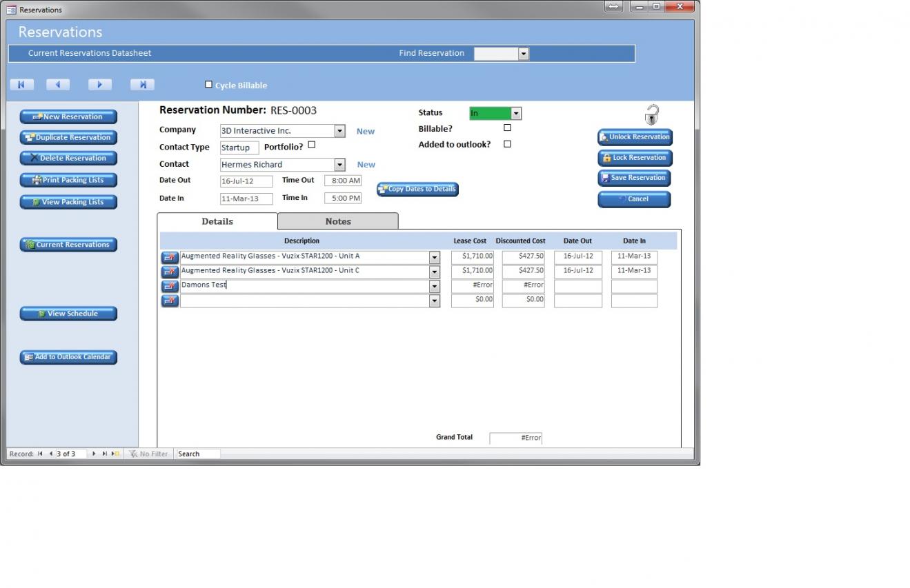Screen dimensions: 910x588
Task: Click Lease Cost cell for Unit A
Action: pyautogui.click(x=473, y=256)
